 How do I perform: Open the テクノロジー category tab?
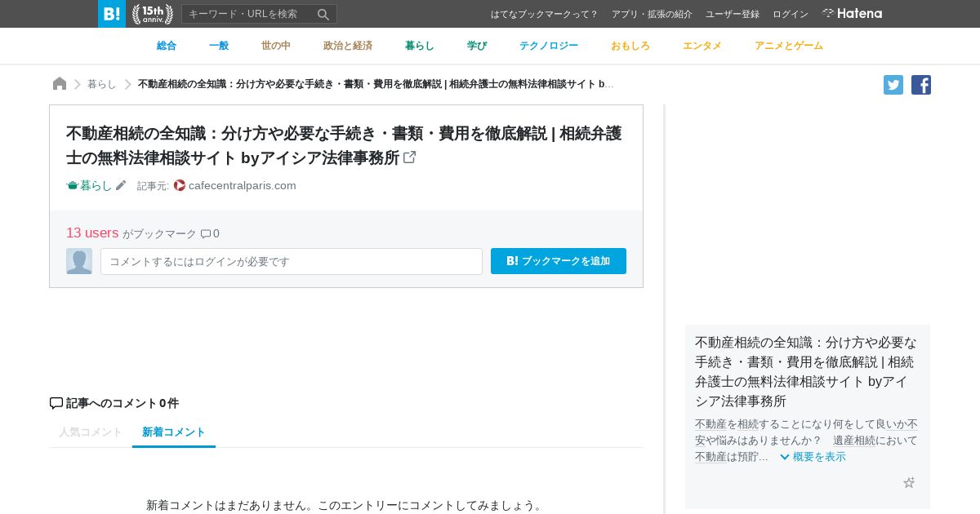pos(549,46)
